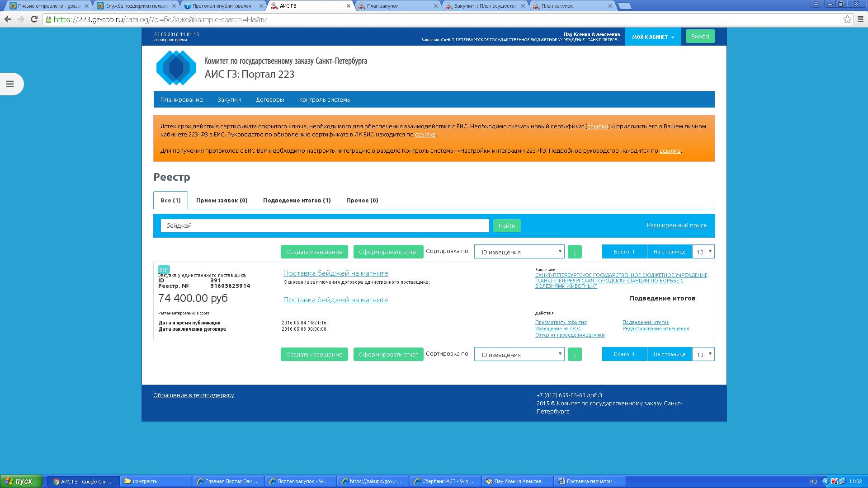Open the Chrome menu icon

(861, 19)
